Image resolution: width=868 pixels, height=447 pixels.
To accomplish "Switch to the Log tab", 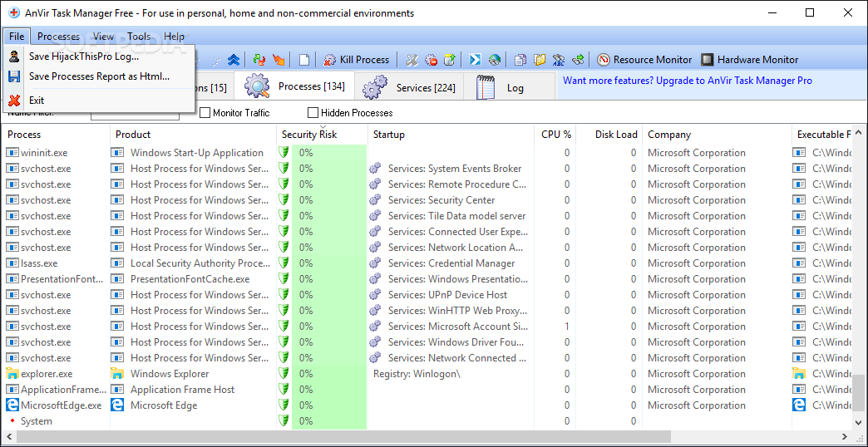I will coord(509,87).
